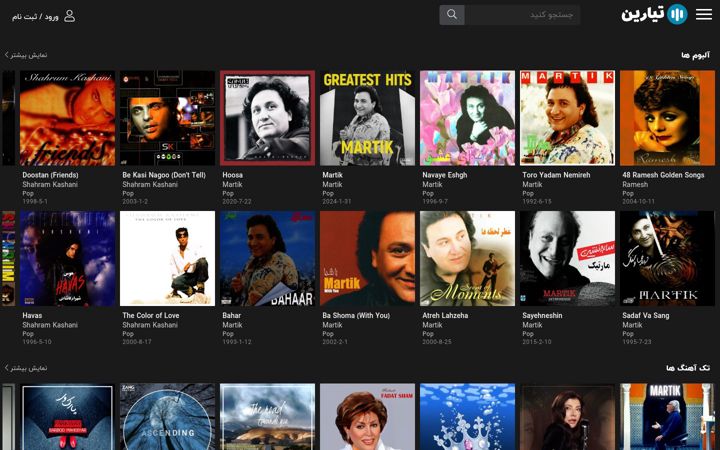Click the user account icon
The image size is (720, 450).
69,16
